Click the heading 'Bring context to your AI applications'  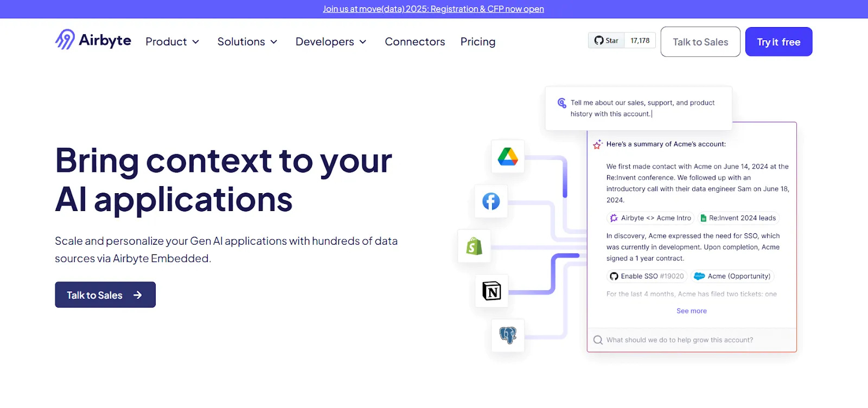tap(224, 180)
